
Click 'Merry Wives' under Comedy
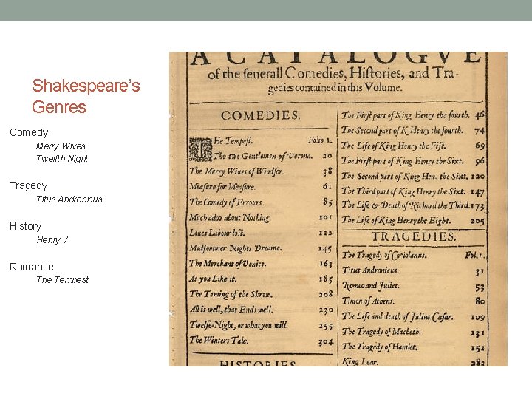click(61, 146)
